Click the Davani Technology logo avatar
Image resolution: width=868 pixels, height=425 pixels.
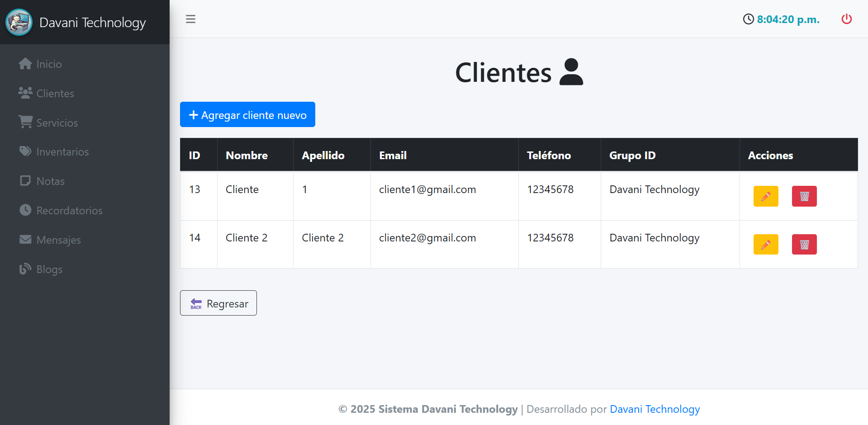pyautogui.click(x=19, y=22)
